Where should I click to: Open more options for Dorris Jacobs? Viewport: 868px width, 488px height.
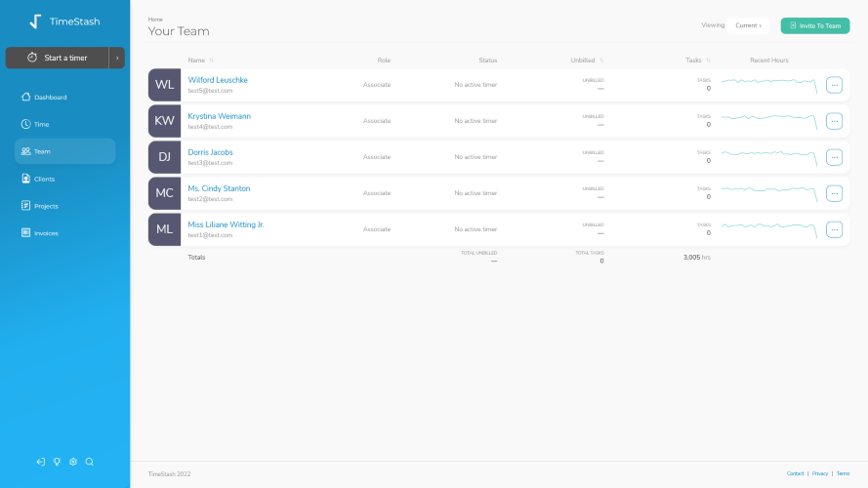click(834, 157)
